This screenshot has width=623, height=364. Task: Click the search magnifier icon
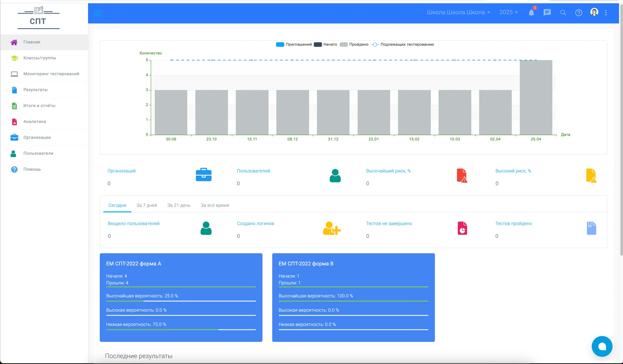point(563,13)
